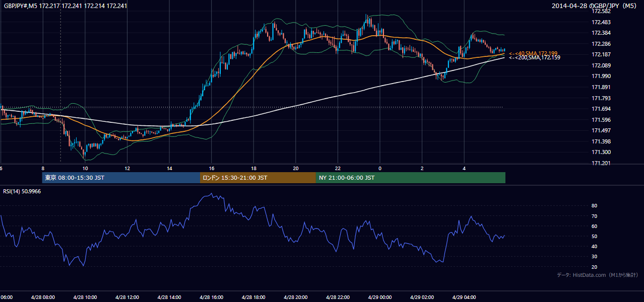
Task: Click the 4/28 14:00 time axis label
Action: pos(169,297)
